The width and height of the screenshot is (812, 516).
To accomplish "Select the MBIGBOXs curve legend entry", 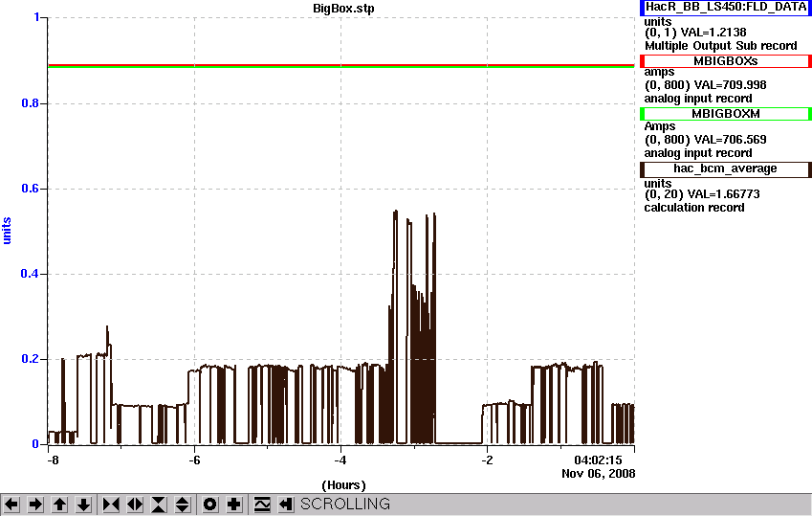I will point(726,61).
